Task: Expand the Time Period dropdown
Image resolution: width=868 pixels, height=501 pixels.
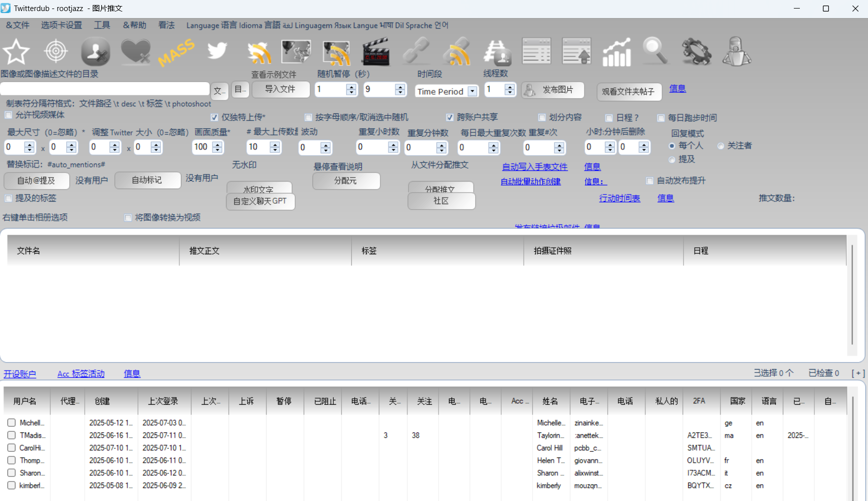Action: [x=472, y=91]
